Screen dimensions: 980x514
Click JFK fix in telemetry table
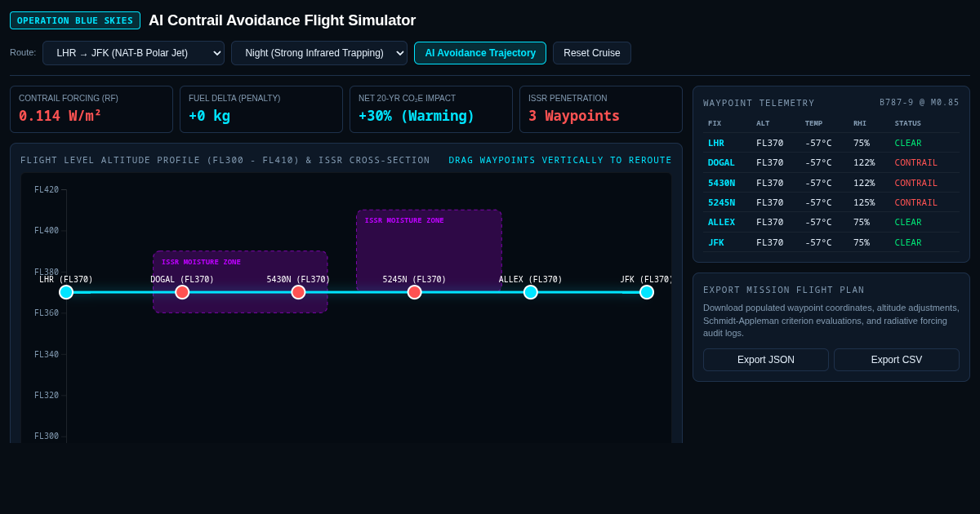pos(716,242)
